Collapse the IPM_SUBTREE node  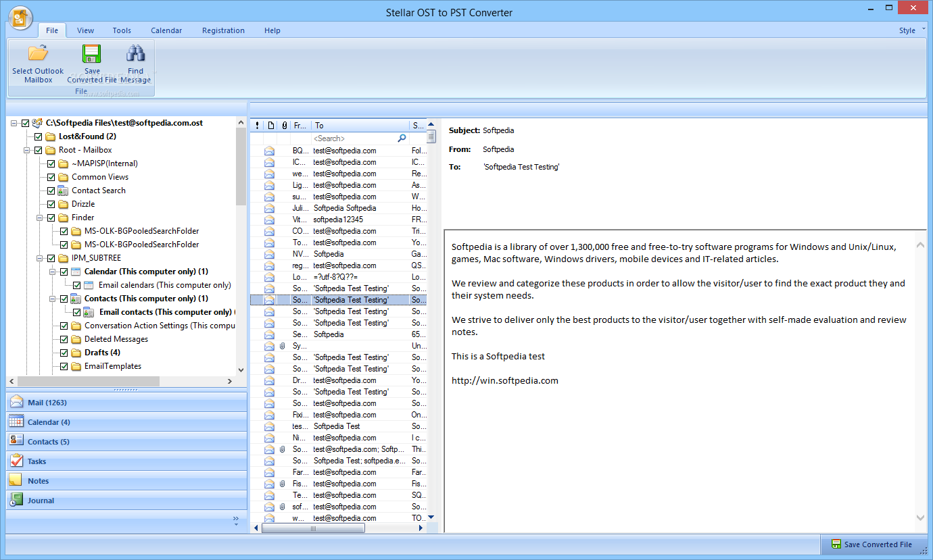tap(40, 258)
